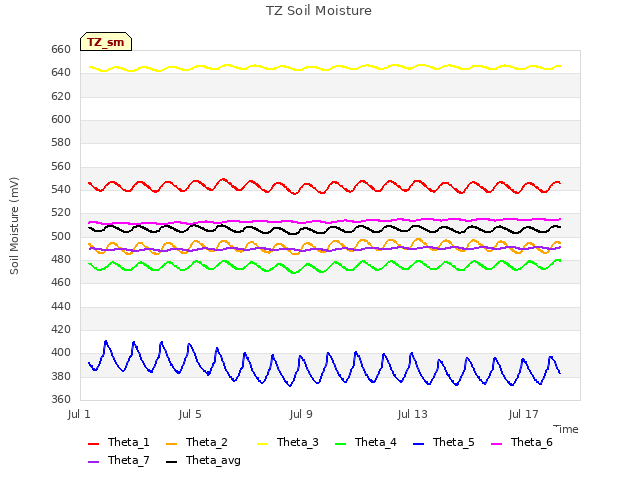Click the 620 y-axis tick label
The height and width of the screenshot is (480, 640).
(61, 96)
